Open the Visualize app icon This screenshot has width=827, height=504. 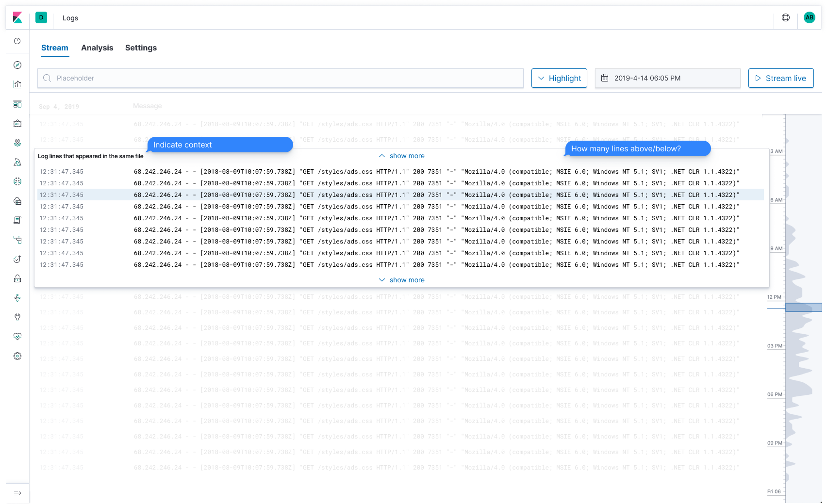[x=17, y=84]
